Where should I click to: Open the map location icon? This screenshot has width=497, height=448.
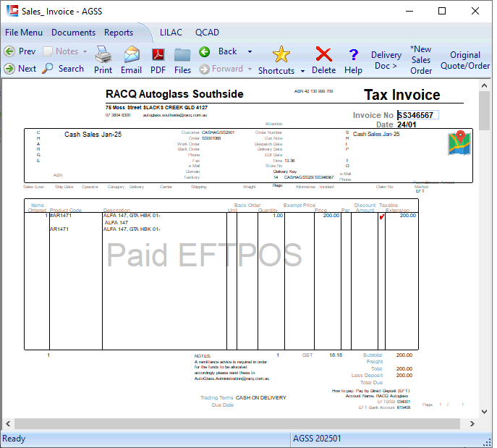pyautogui.click(x=459, y=143)
